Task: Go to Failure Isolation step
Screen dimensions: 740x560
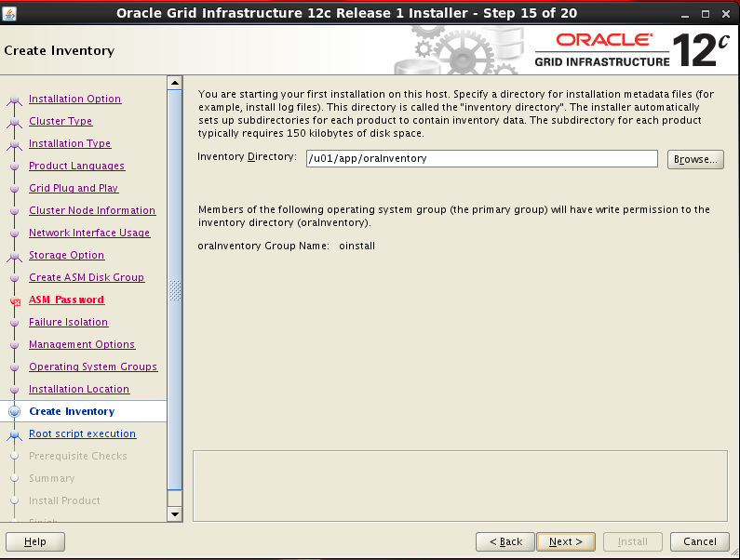Action: 69,322
